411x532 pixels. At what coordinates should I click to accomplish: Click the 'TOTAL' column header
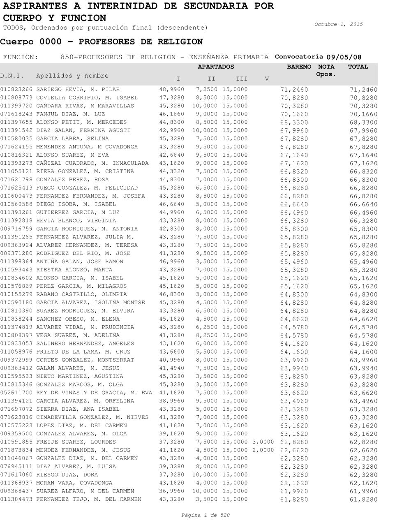click(358, 67)
